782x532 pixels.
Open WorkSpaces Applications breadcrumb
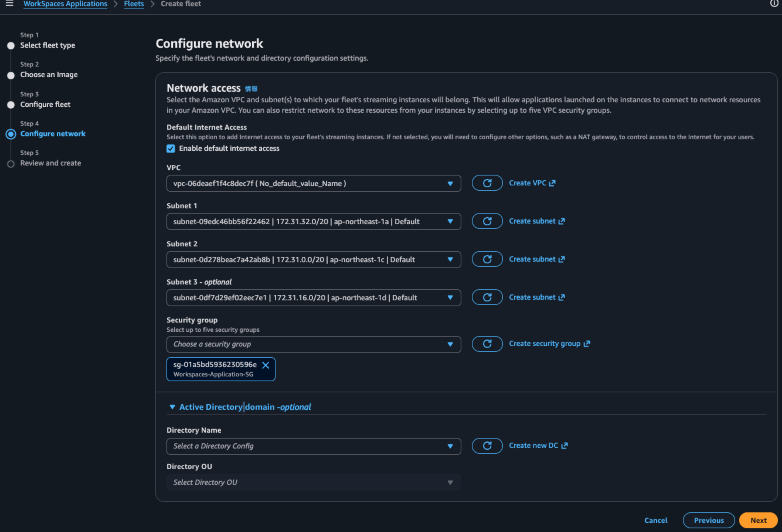pos(65,4)
